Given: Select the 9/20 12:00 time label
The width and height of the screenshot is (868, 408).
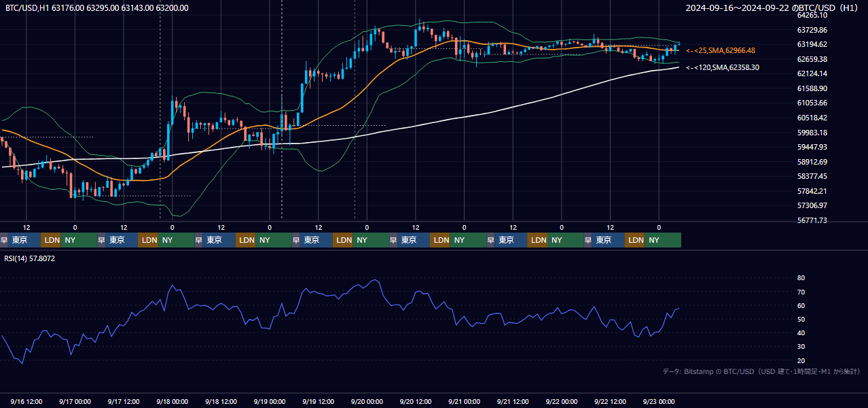Looking at the screenshot, I should [x=416, y=401].
